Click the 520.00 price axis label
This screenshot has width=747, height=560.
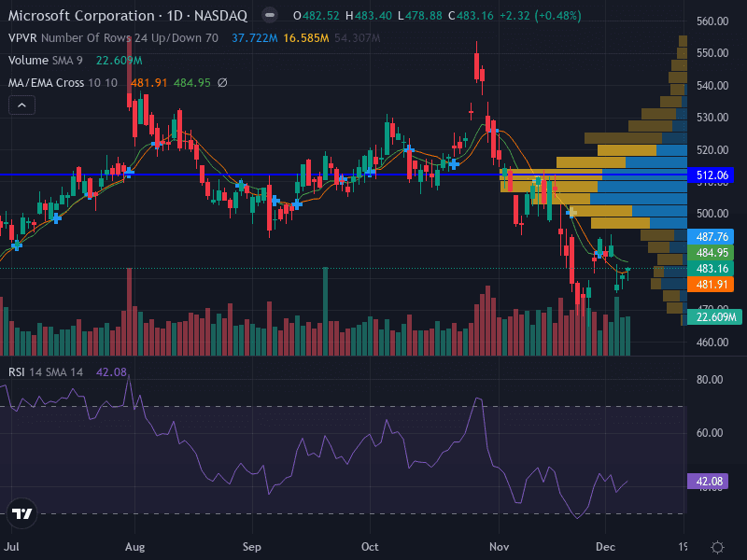pyautogui.click(x=712, y=150)
